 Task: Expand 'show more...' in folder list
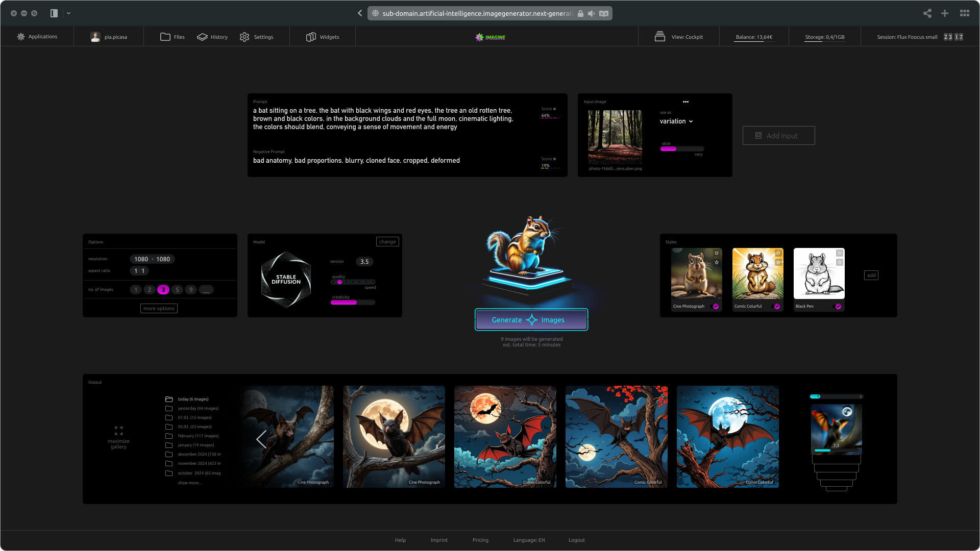click(189, 483)
